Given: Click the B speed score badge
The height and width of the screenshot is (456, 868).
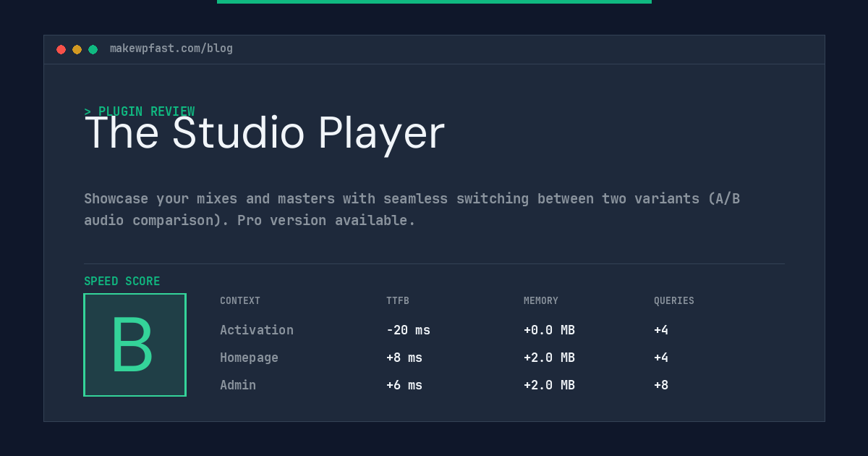Looking at the screenshot, I should tap(135, 345).
